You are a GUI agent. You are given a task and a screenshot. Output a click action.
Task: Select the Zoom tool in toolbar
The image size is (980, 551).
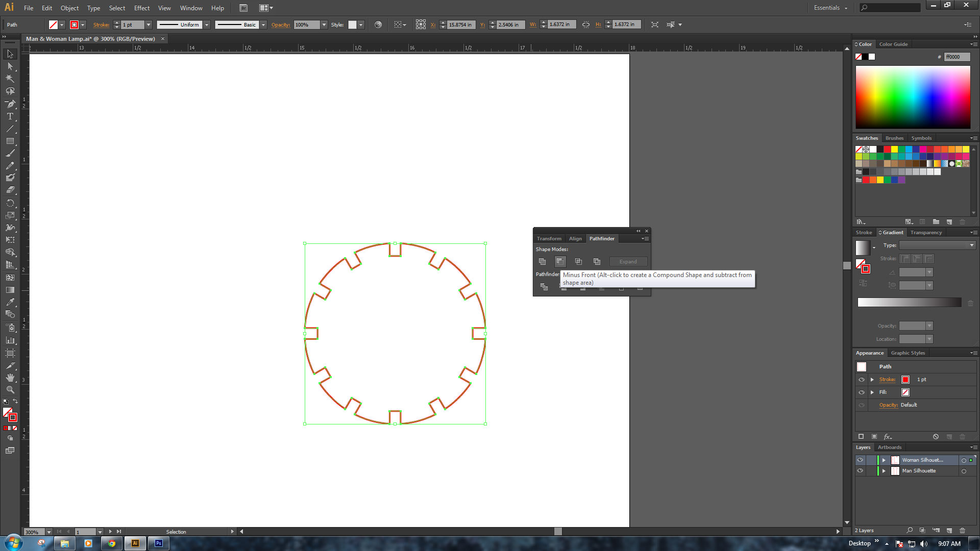10,389
